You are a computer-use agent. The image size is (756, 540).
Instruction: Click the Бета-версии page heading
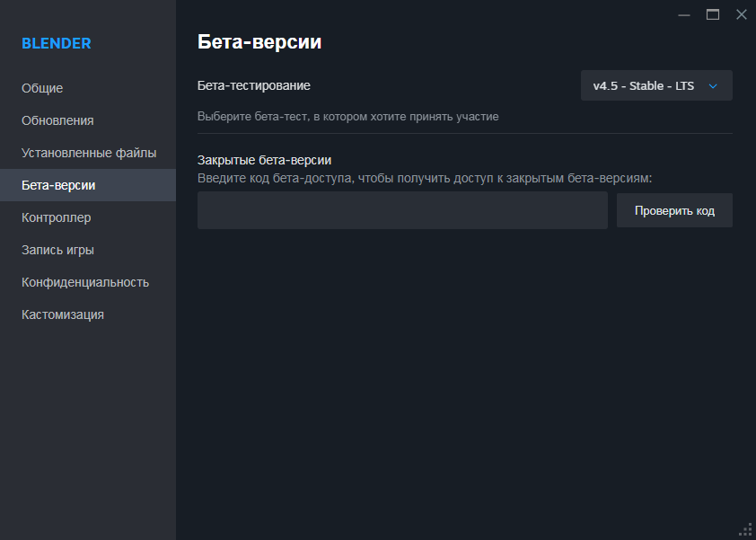pos(259,42)
